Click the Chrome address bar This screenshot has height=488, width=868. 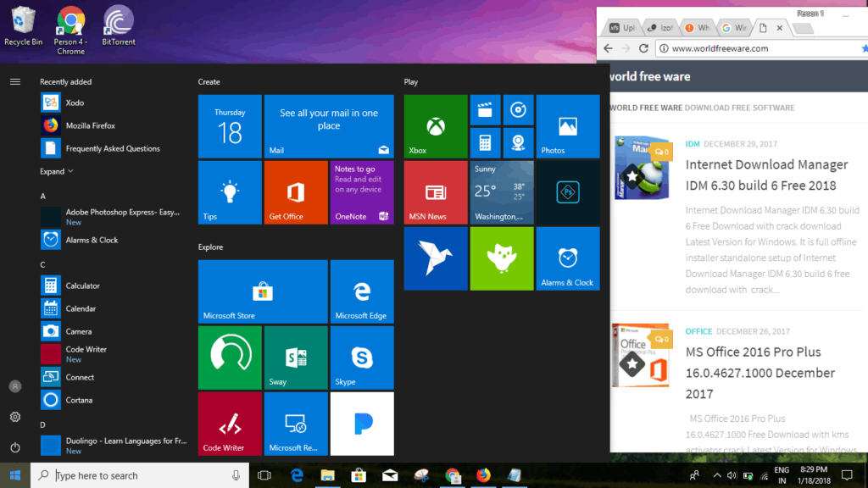[x=762, y=48]
